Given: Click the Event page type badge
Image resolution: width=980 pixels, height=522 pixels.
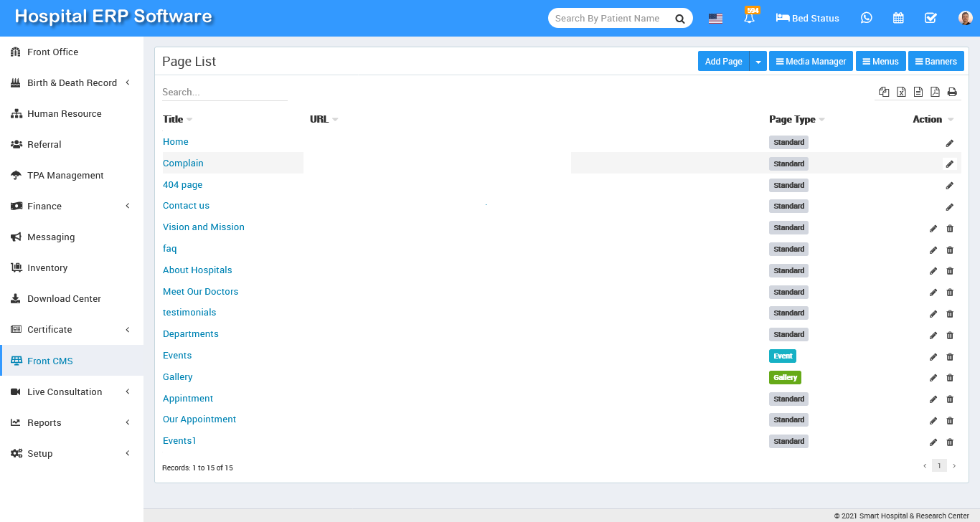Looking at the screenshot, I should [x=783, y=356].
